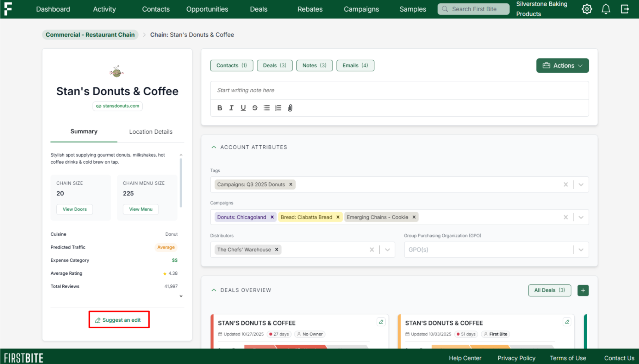Navigate to Rebates

(x=310, y=9)
